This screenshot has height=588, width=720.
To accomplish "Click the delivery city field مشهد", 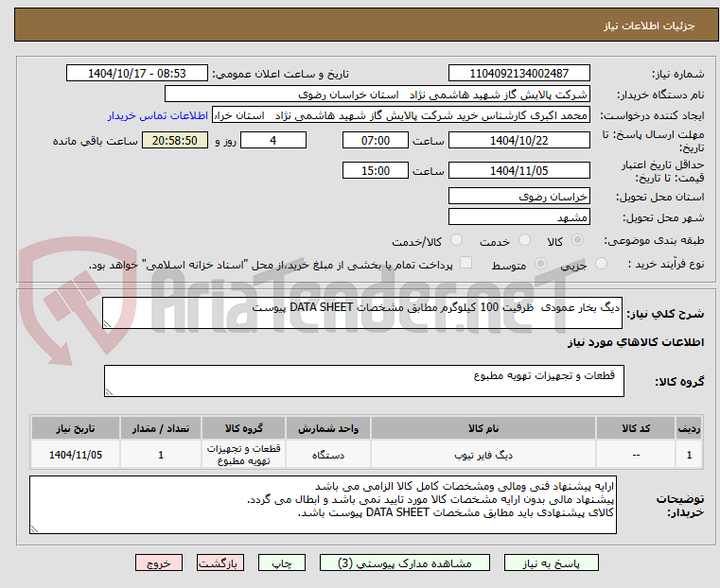I will pyautogui.click(x=518, y=216).
